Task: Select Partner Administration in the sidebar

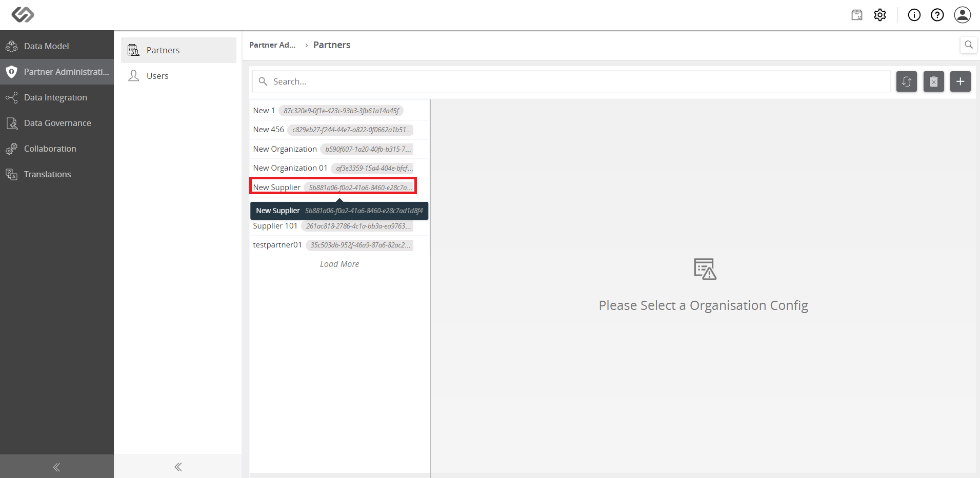Action: [x=57, y=72]
